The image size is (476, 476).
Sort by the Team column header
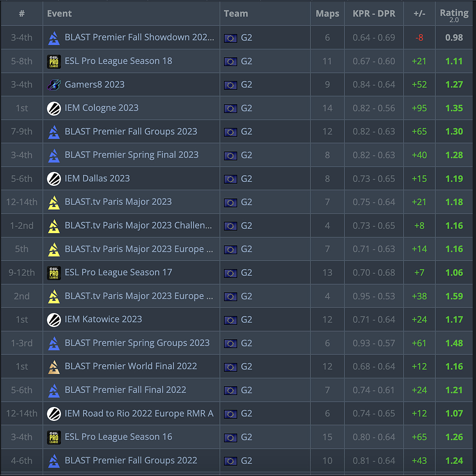tap(236, 14)
